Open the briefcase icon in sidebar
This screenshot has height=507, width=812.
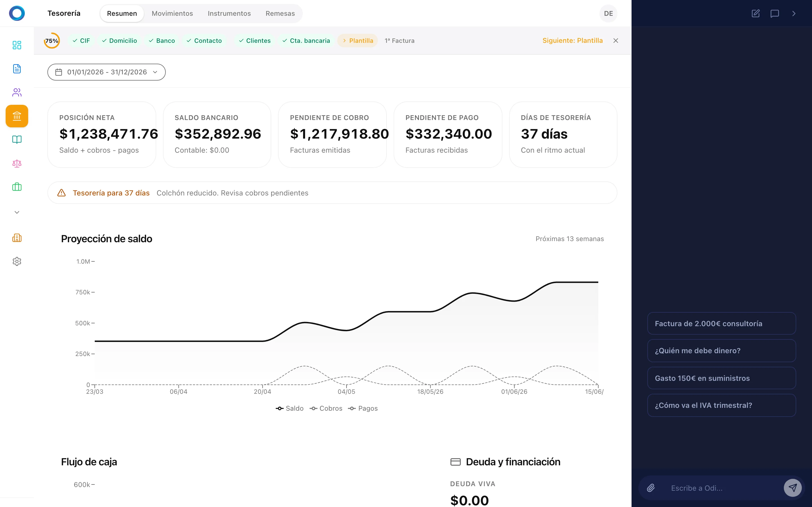(x=17, y=187)
